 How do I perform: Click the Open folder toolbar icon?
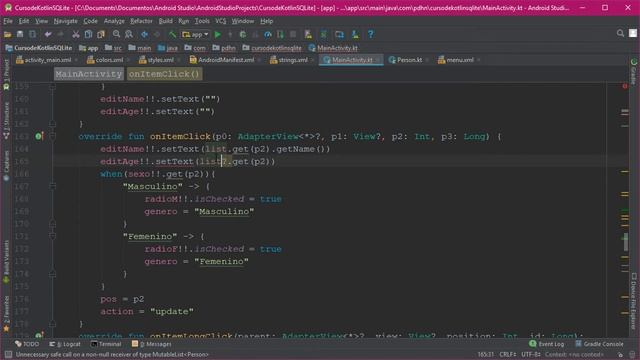click(x=7, y=35)
